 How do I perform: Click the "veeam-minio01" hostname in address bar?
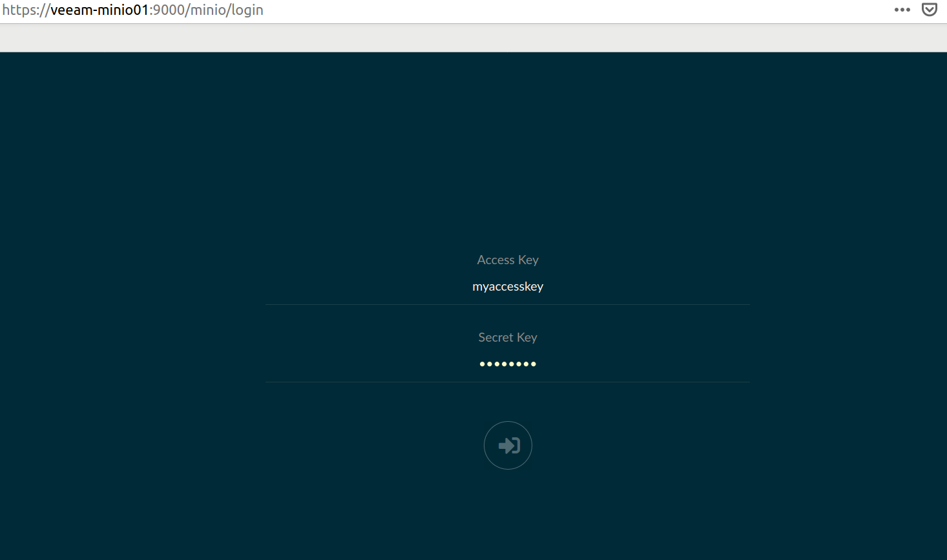click(x=99, y=10)
